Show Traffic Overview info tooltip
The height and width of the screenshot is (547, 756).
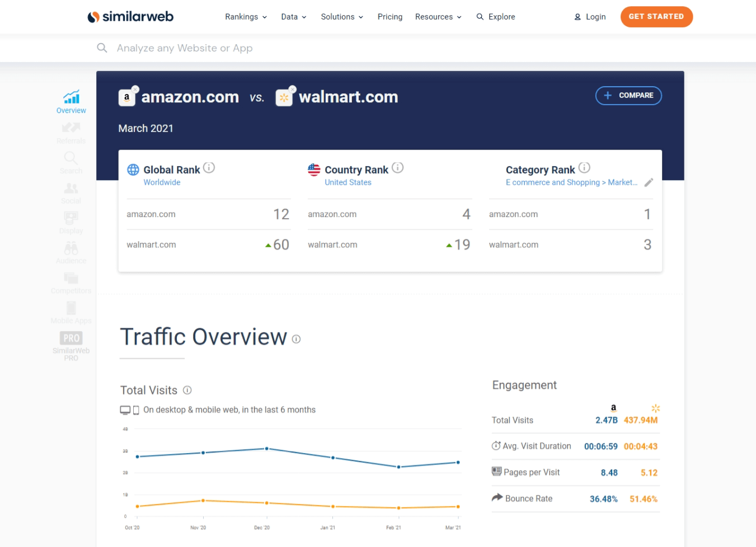point(296,339)
